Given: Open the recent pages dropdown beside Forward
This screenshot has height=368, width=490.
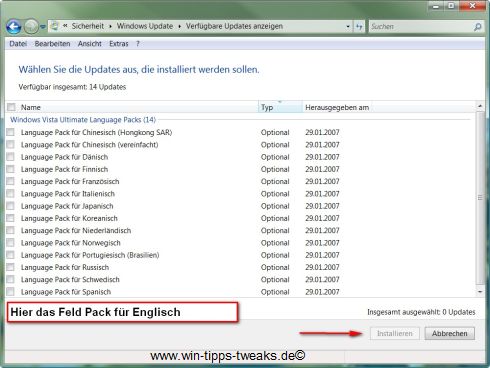Looking at the screenshot, I should [x=43, y=27].
